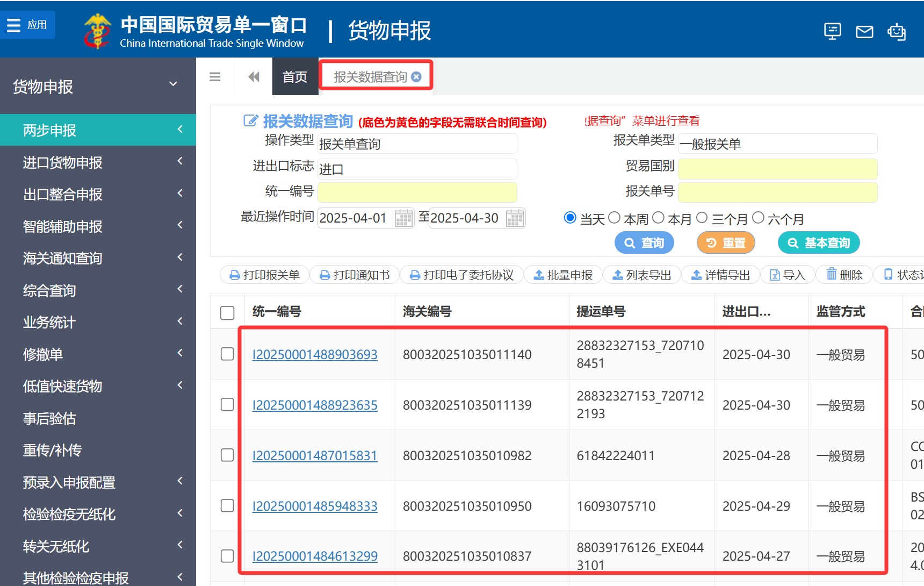Screen dimensions: 924x586
Task: Switch to the 报关数据查询 tab
Action: (370, 77)
